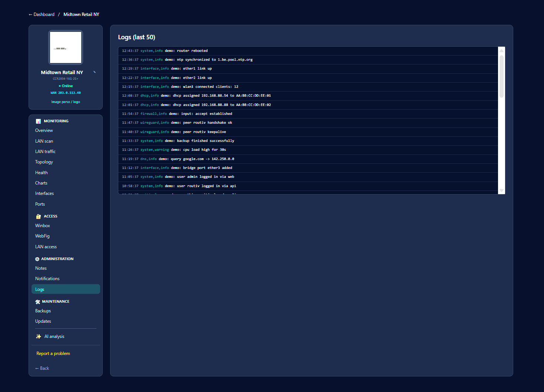Select the 'ether1 link up' log entry
Image resolution: width=544 pixels, height=392 pixels.
pos(308,69)
